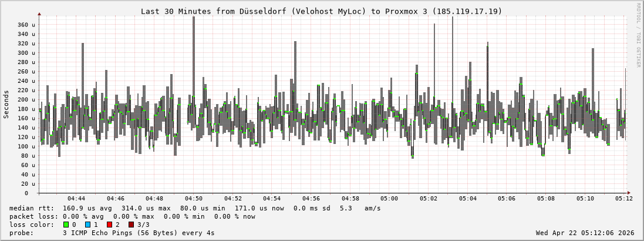Click the graph title mentioning Proxmox 3

click(x=321, y=11)
